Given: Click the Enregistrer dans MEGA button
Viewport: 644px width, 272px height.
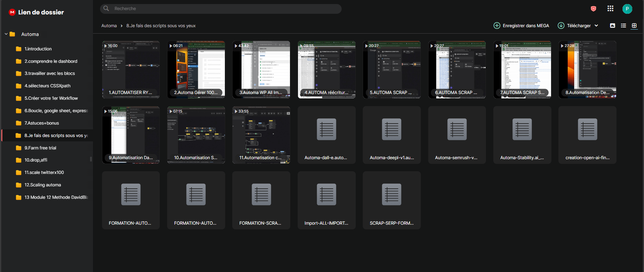Looking at the screenshot, I should tap(521, 26).
